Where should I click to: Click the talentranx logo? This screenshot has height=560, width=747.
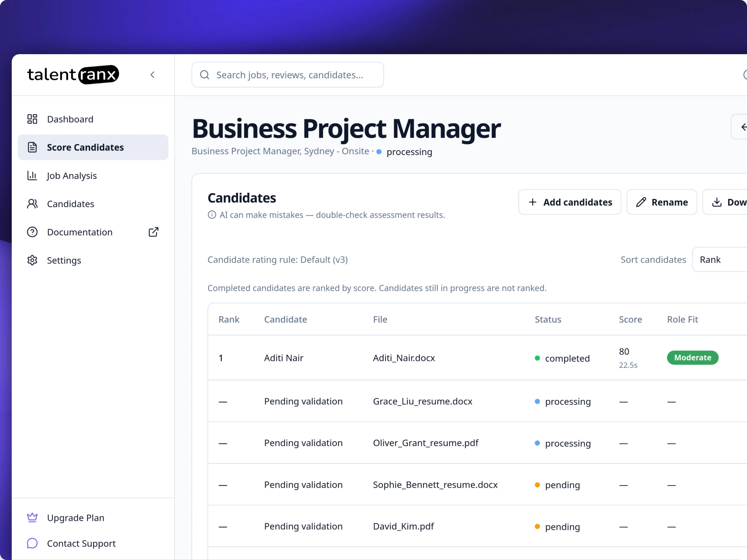pos(73,75)
